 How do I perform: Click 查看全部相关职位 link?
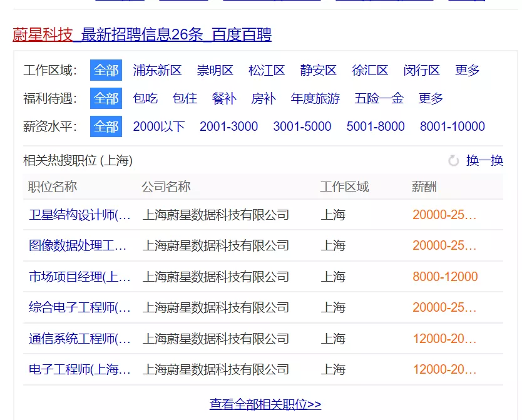[x=265, y=404]
